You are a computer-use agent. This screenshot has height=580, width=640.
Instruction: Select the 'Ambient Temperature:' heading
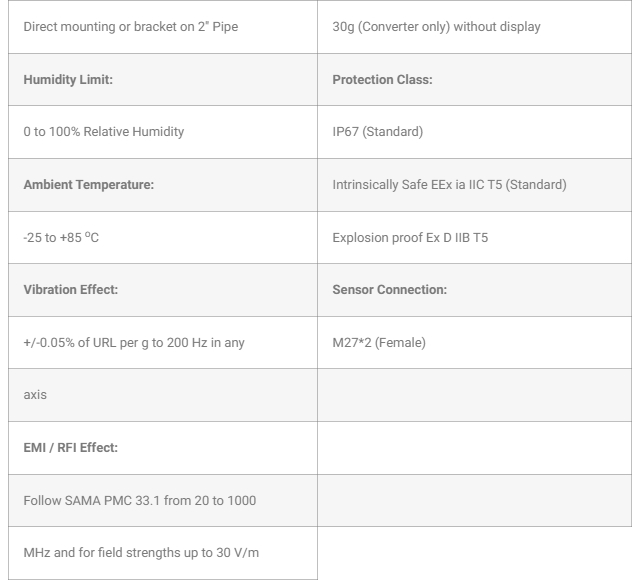[x=89, y=185]
